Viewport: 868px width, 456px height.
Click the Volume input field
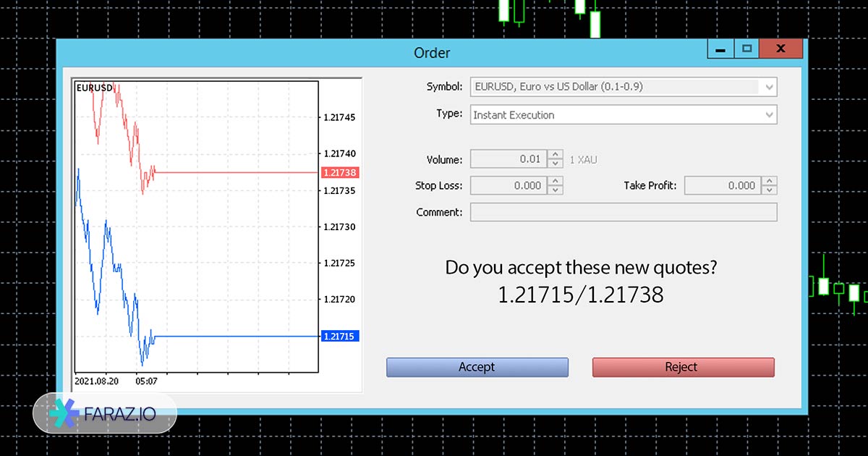[x=508, y=159]
